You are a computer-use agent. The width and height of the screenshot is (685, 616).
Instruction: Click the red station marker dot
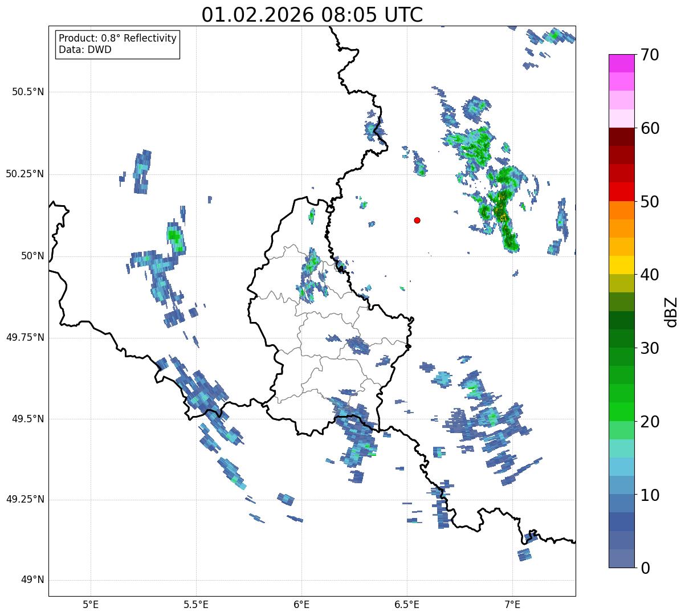point(417,220)
